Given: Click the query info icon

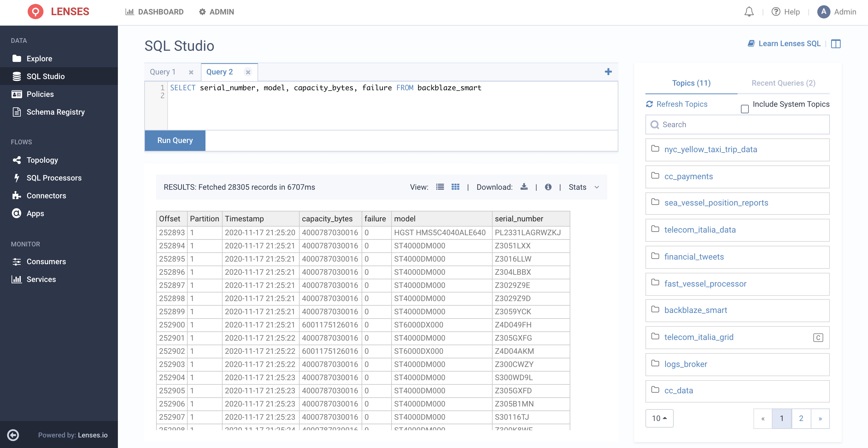Looking at the screenshot, I should pyautogui.click(x=548, y=187).
